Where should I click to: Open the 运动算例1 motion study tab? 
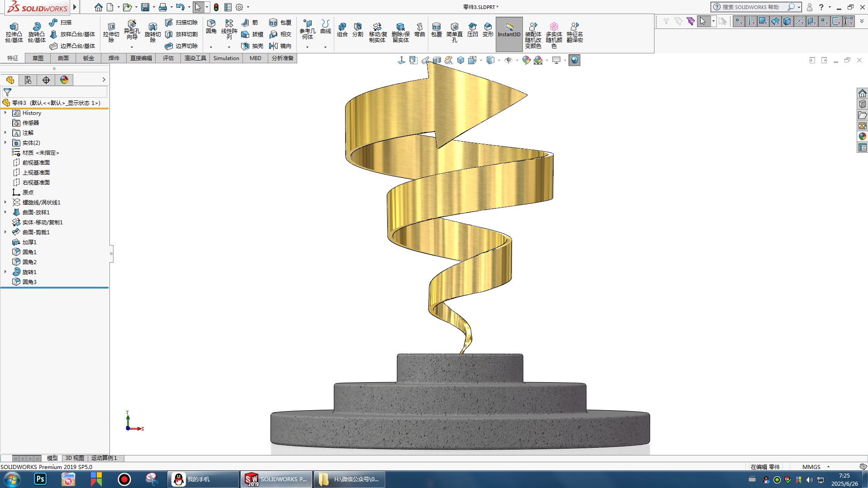click(x=104, y=458)
